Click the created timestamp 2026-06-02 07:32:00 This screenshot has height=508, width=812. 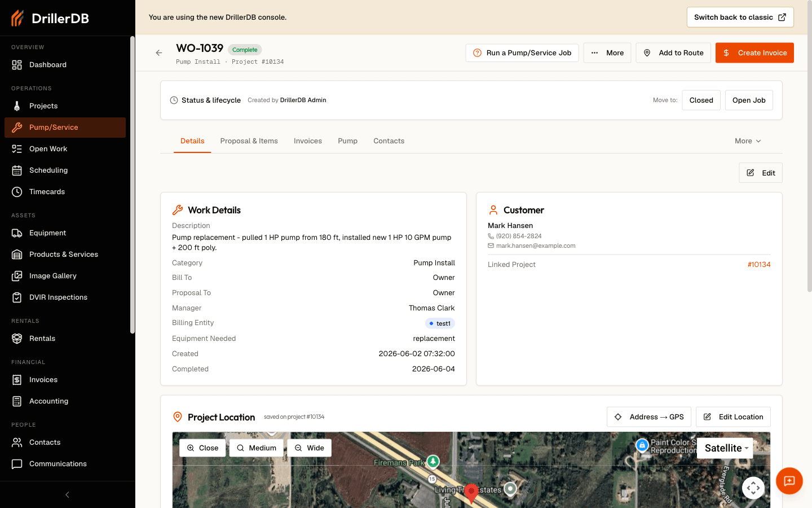[417, 354]
